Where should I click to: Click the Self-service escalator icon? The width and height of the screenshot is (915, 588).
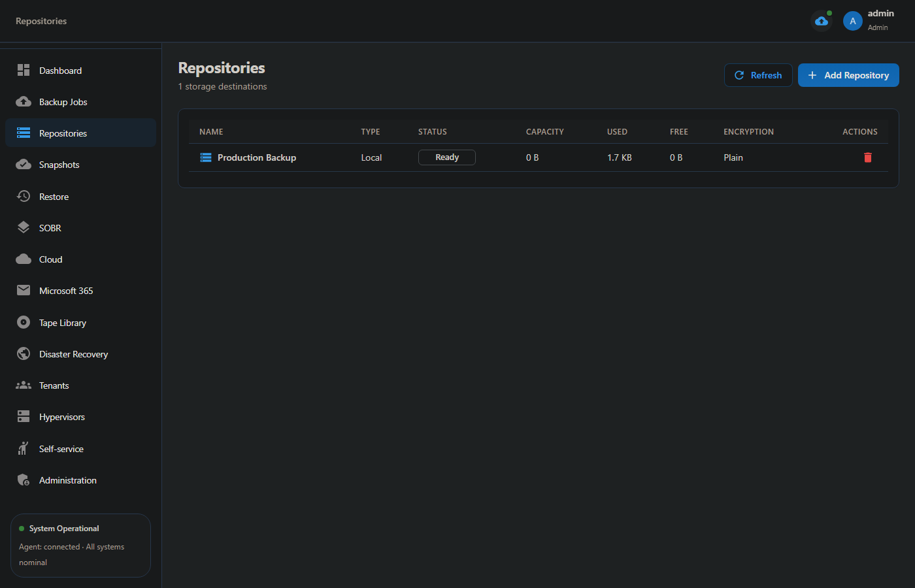tap(24, 448)
